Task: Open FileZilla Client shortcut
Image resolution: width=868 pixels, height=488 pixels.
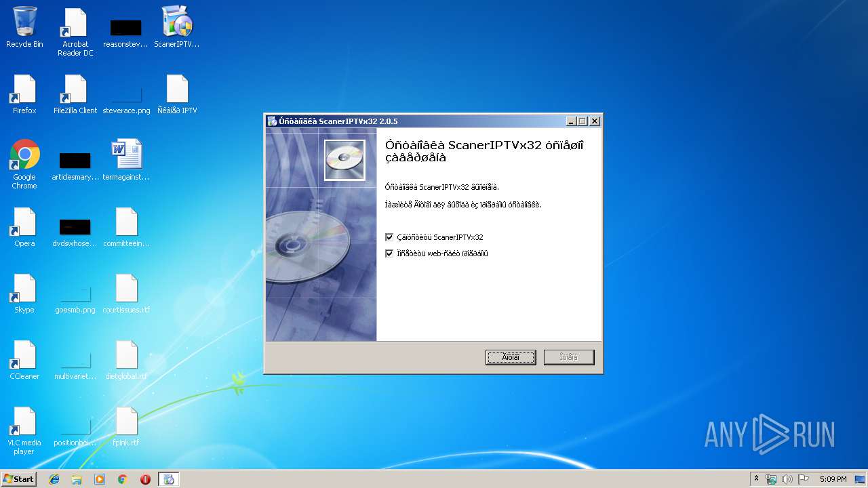Action: click(x=75, y=94)
